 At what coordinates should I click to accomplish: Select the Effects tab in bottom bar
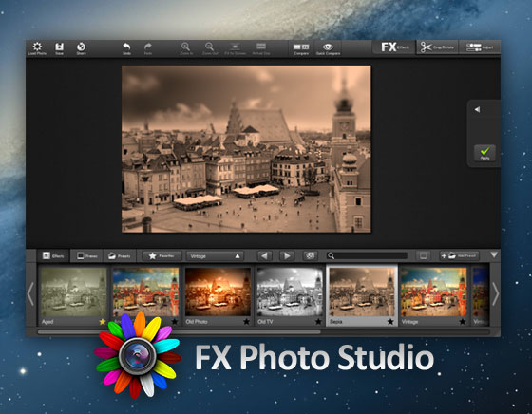(x=53, y=256)
